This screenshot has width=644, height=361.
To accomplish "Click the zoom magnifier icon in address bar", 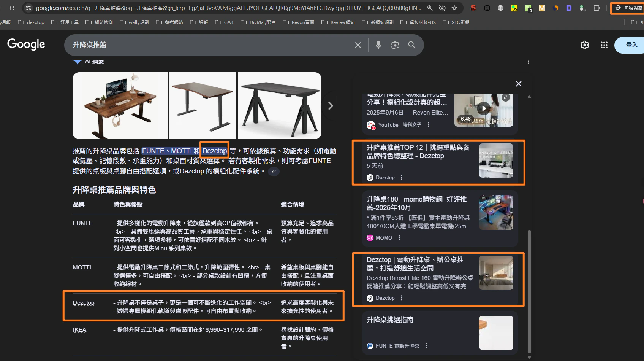I will [430, 8].
